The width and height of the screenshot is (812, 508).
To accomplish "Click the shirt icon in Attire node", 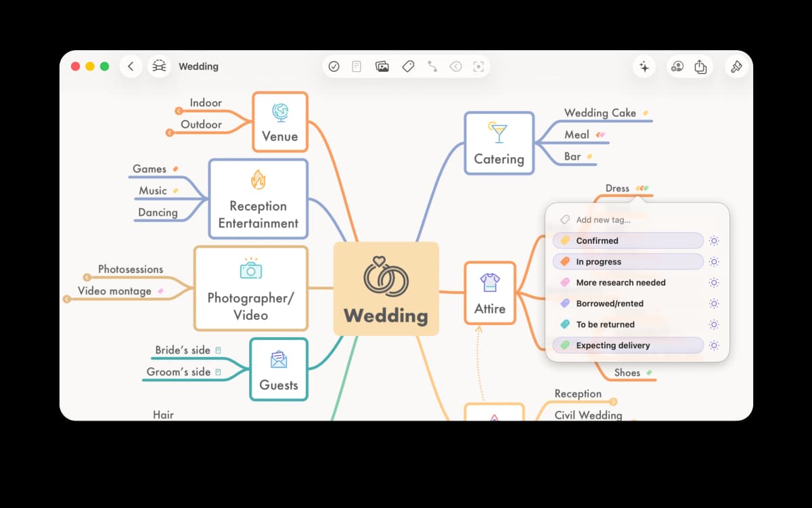I will [x=490, y=282].
